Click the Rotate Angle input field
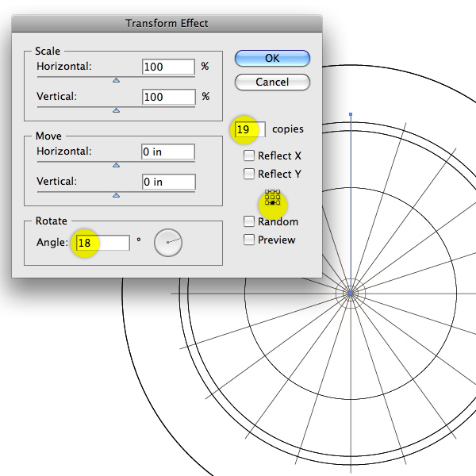 (103, 243)
